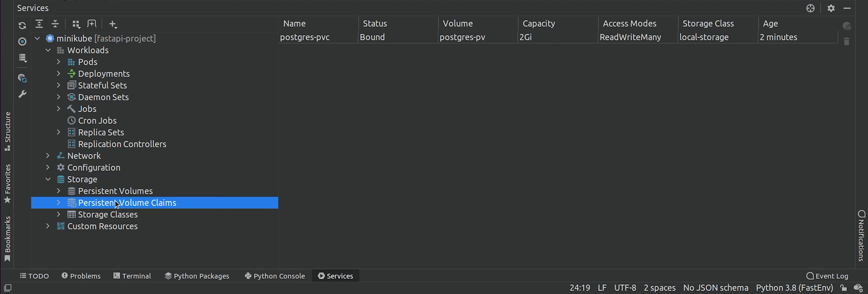Click the Open in New Tab icon
The height and width of the screenshot is (294, 868).
coord(92,24)
